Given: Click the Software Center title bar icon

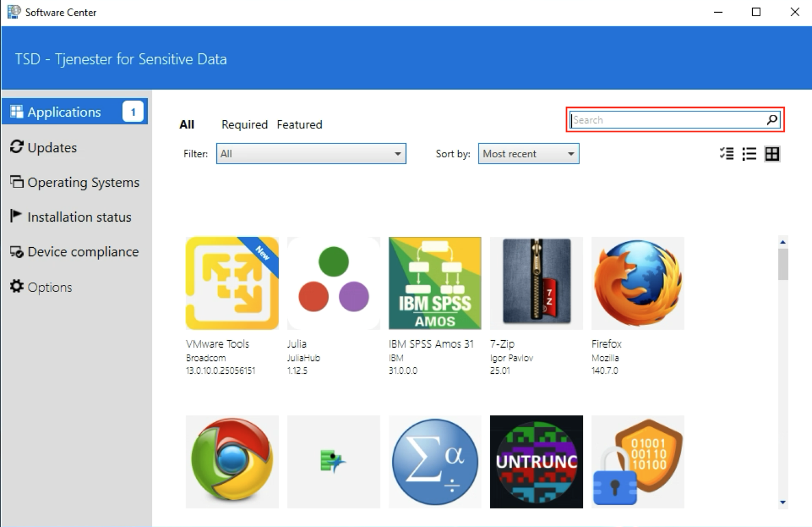Looking at the screenshot, I should [13, 12].
